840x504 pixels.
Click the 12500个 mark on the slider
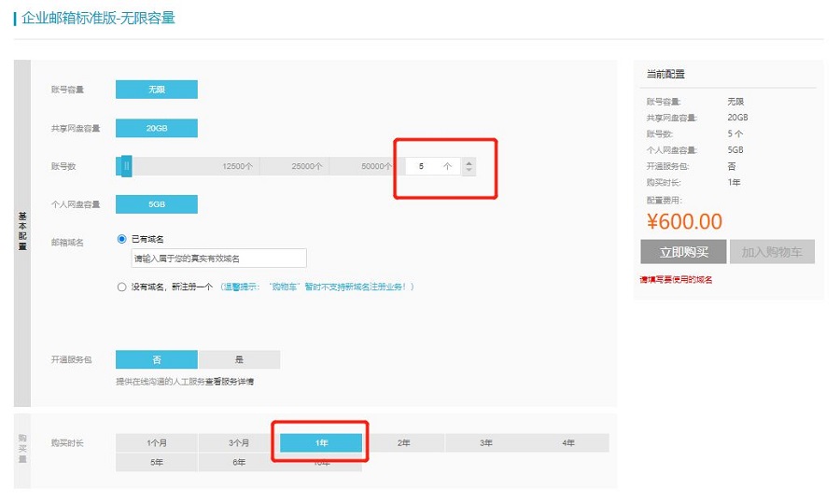coord(237,166)
